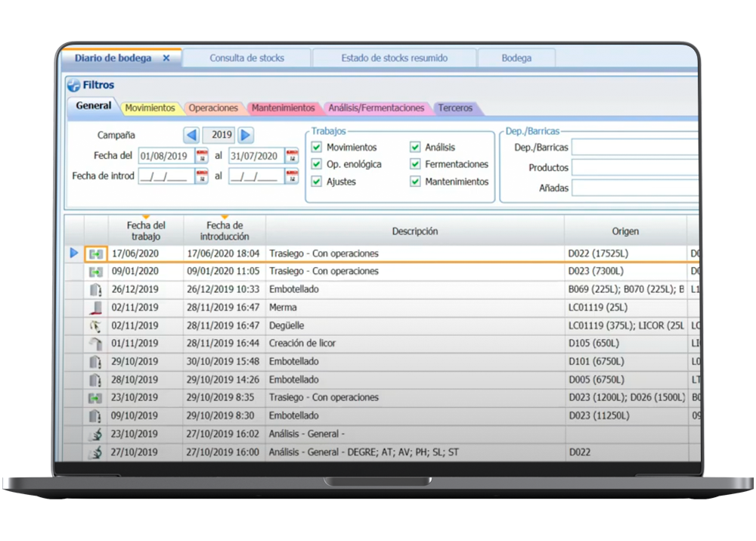Select cell '26/12/2019 10:33'
756x541 pixels.
(224, 289)
